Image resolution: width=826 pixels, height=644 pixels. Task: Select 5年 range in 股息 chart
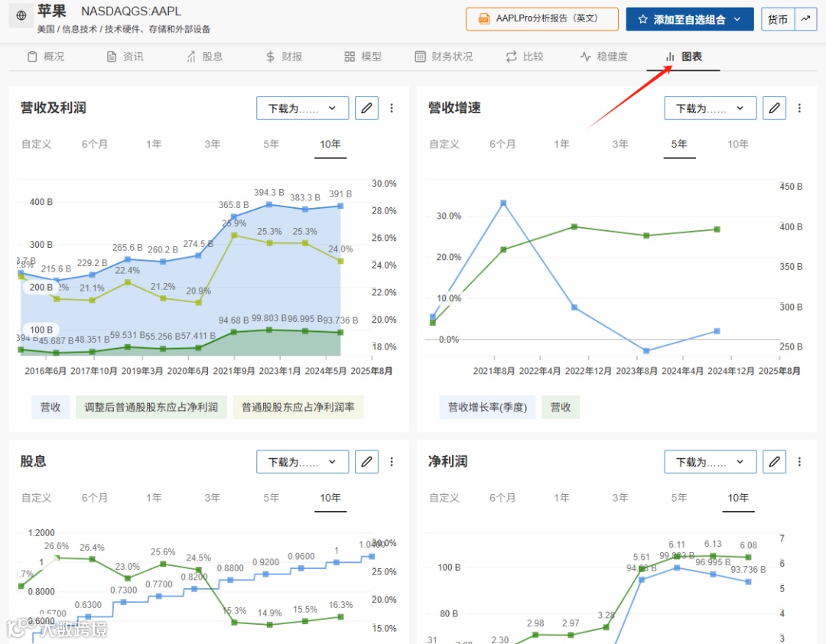[272, 497]
